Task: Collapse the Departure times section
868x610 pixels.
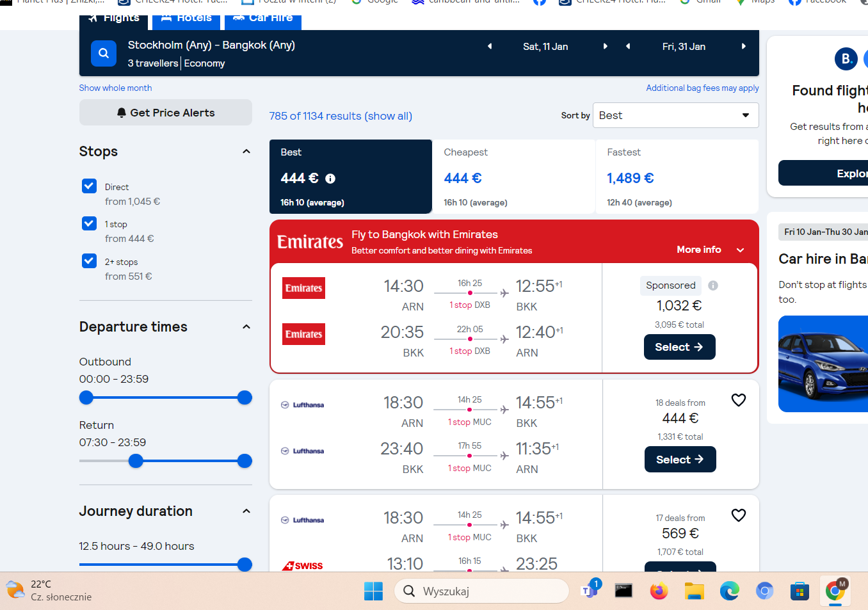Action: 246,327
